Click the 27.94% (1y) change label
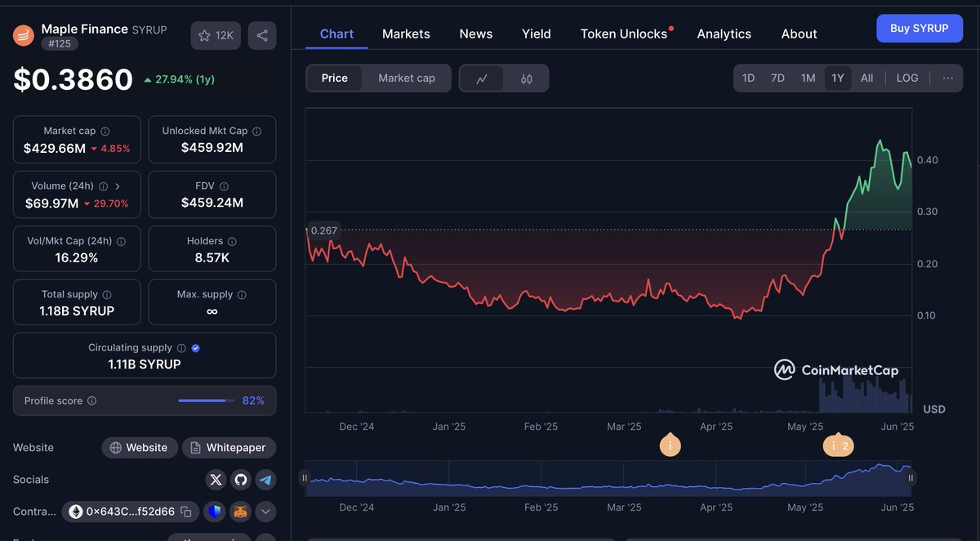The height and width of the screenshot is (541, 980). click(179, 79)
